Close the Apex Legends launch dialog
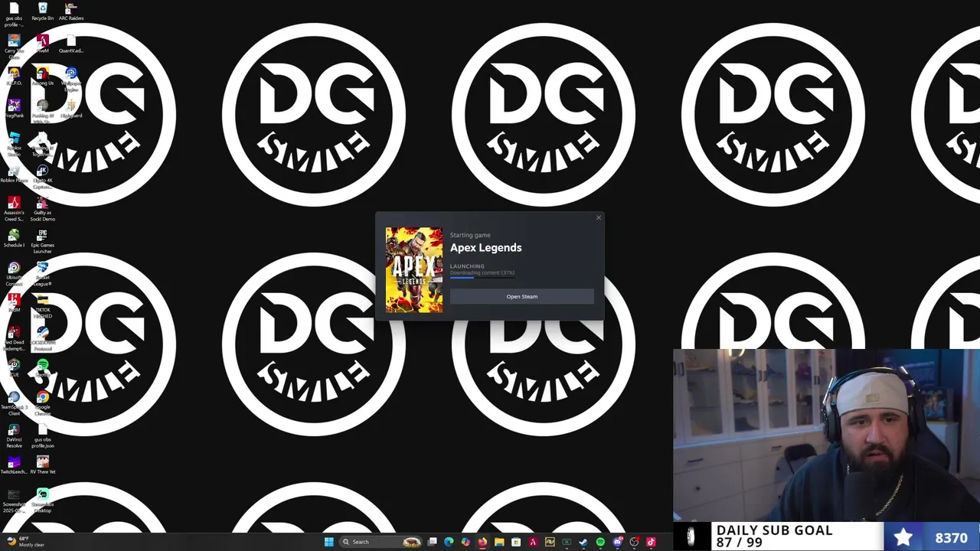980x551 pixels. click(x=599, y=218)
